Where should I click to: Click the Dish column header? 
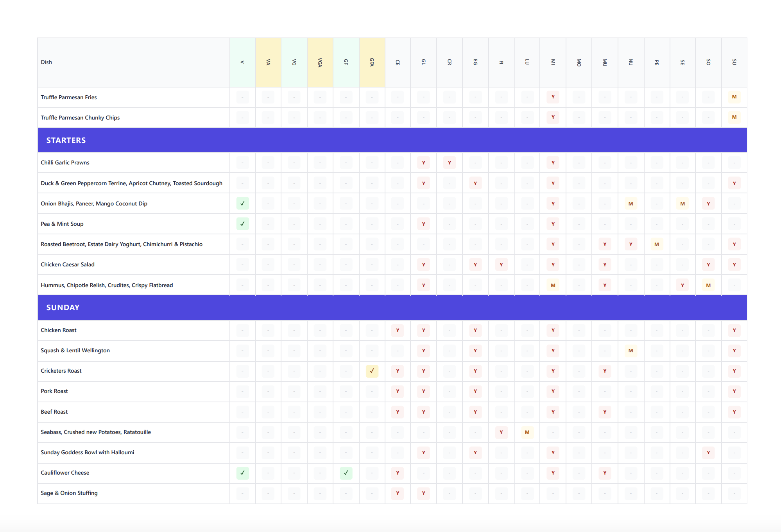pos(47,62)
